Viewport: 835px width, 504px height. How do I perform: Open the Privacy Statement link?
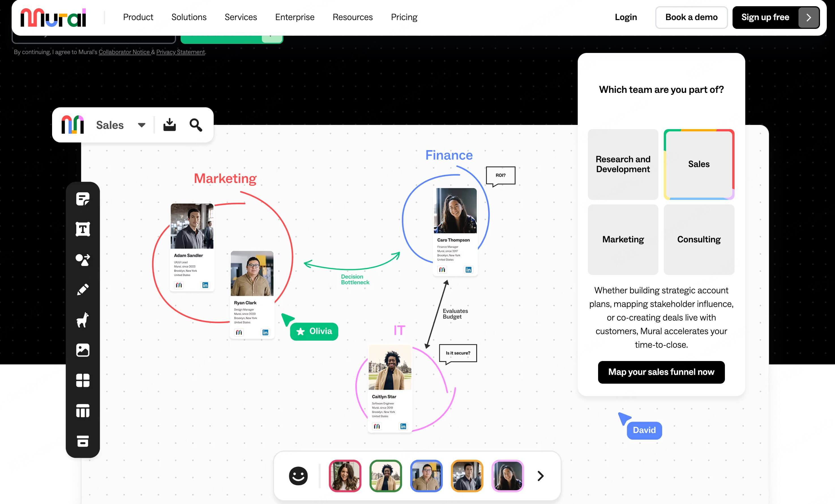click(180, 52)
